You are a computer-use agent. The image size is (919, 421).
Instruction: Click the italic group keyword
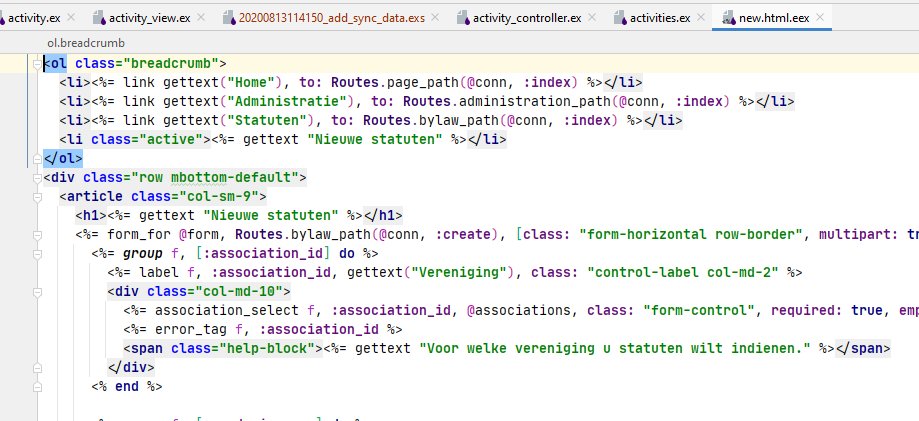click(142, 253)
